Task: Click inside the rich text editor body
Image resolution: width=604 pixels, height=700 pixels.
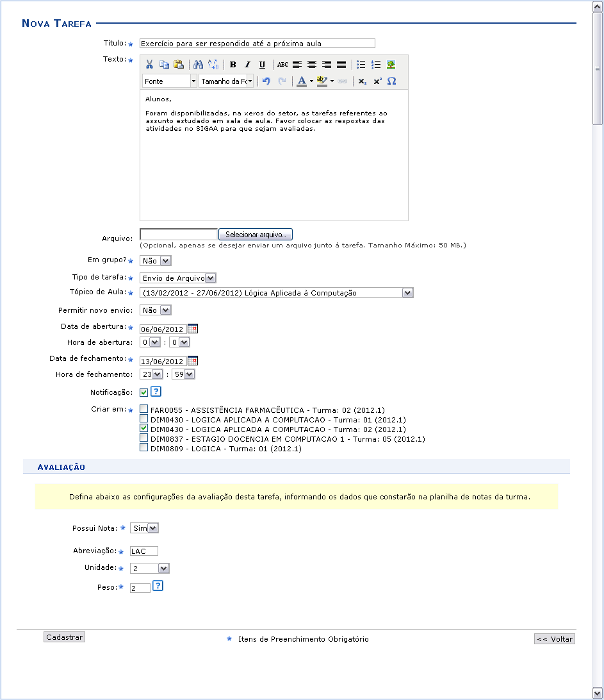Action: click(274, 155)
